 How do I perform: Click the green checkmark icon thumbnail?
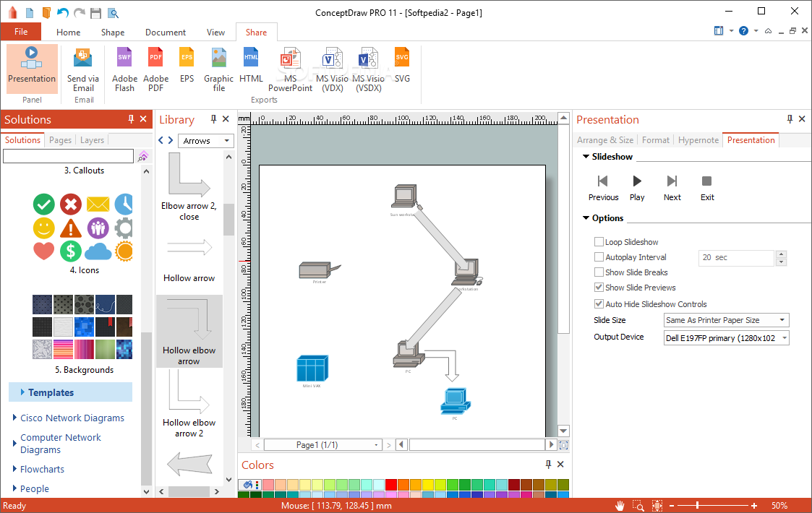coord(44,204)
